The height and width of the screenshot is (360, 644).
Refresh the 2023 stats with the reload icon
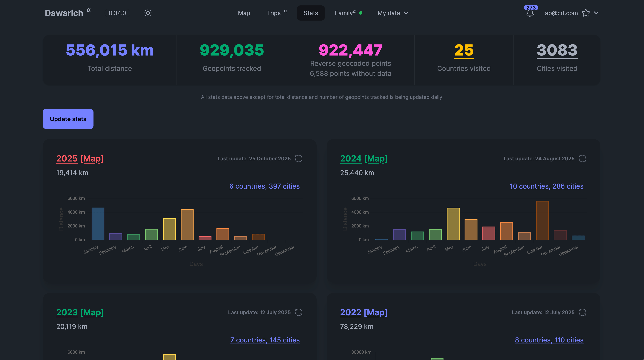tap(299, 312)
